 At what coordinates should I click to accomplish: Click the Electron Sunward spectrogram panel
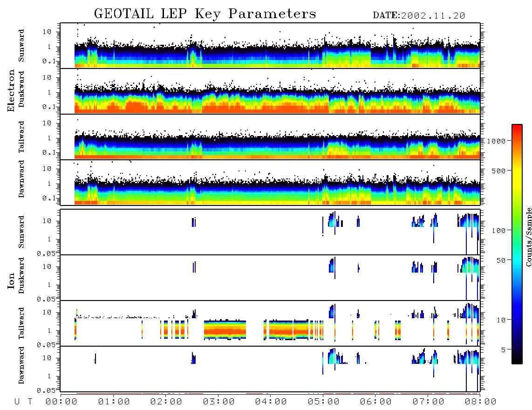click(270, 46)
